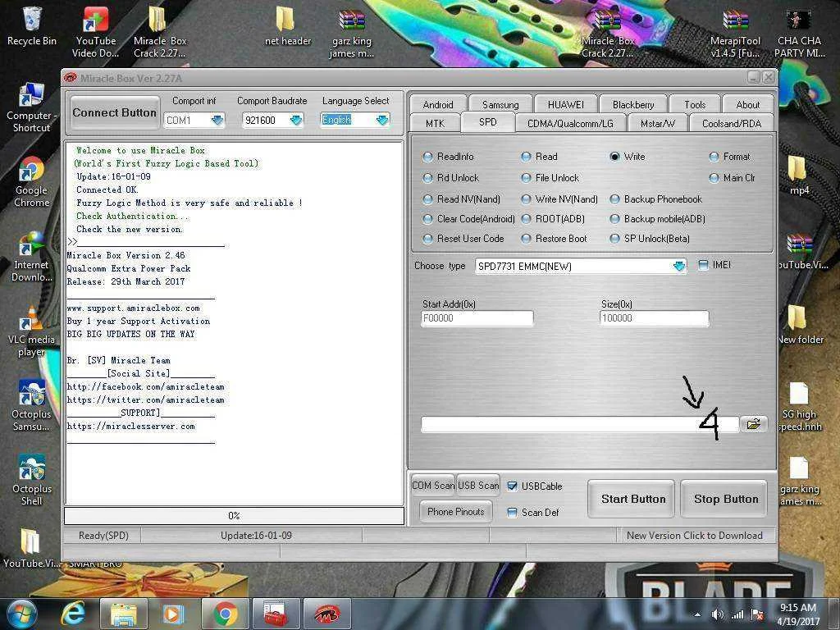840x630 pixels.
Task: Open Internet Download Manager desktop icon
Action: click(x=32, y=257)
